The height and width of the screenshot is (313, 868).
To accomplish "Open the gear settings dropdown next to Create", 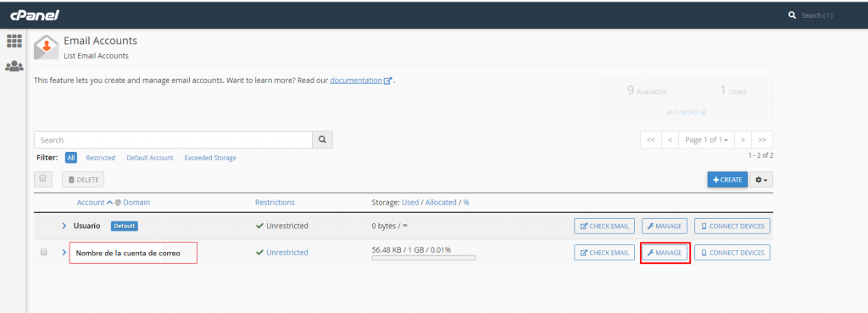I will point(762,180).
